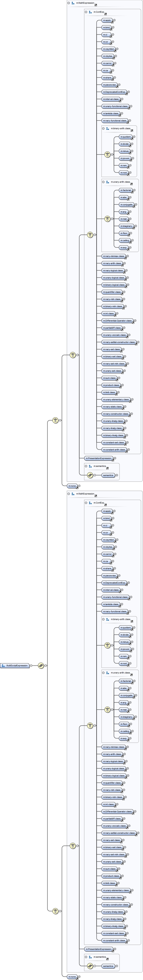Screen dimensions: 143x980
Task: Select the last m:none element
Action: click(x=72, y=977)
